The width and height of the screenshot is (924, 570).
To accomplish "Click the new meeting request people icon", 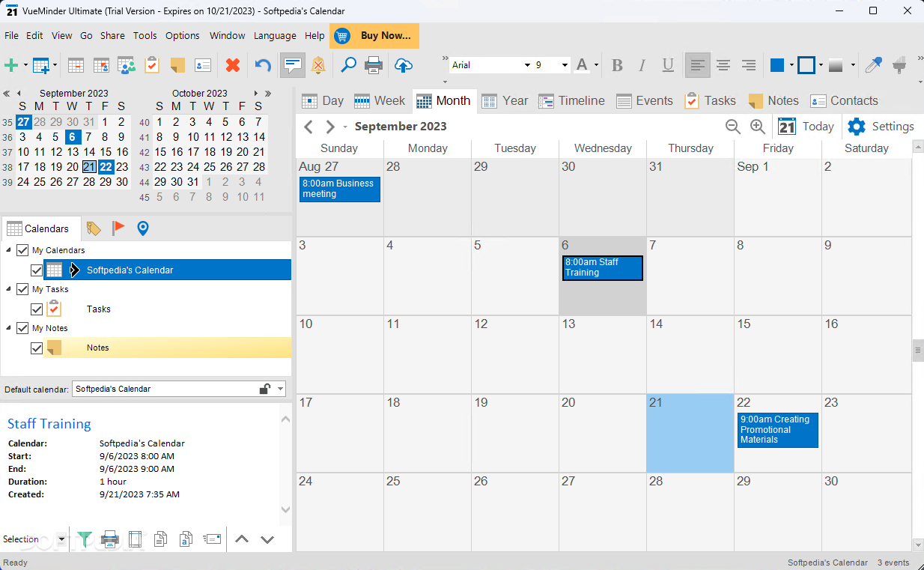I will point(127,65).
